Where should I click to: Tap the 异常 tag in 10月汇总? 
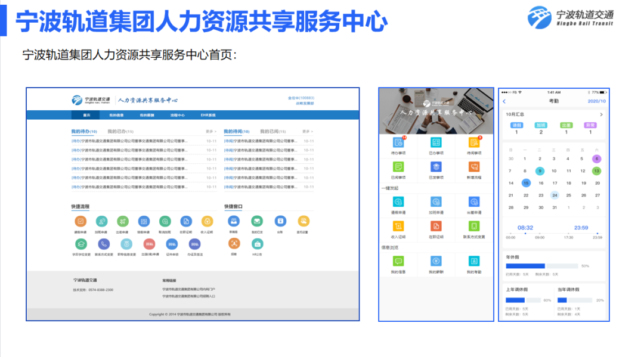[x=590, y=125]
